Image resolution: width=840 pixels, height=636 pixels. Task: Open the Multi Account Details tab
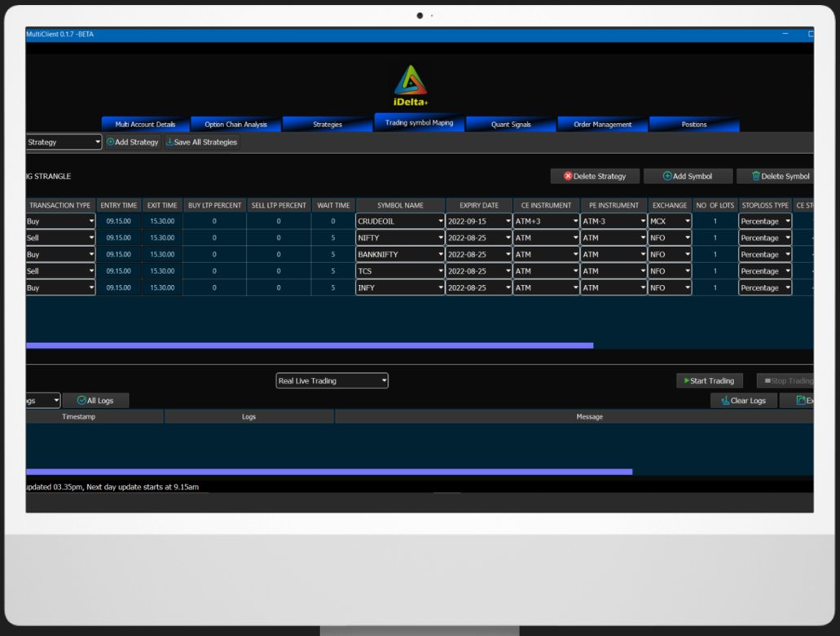pyautogui.click(x=145, y=125)
